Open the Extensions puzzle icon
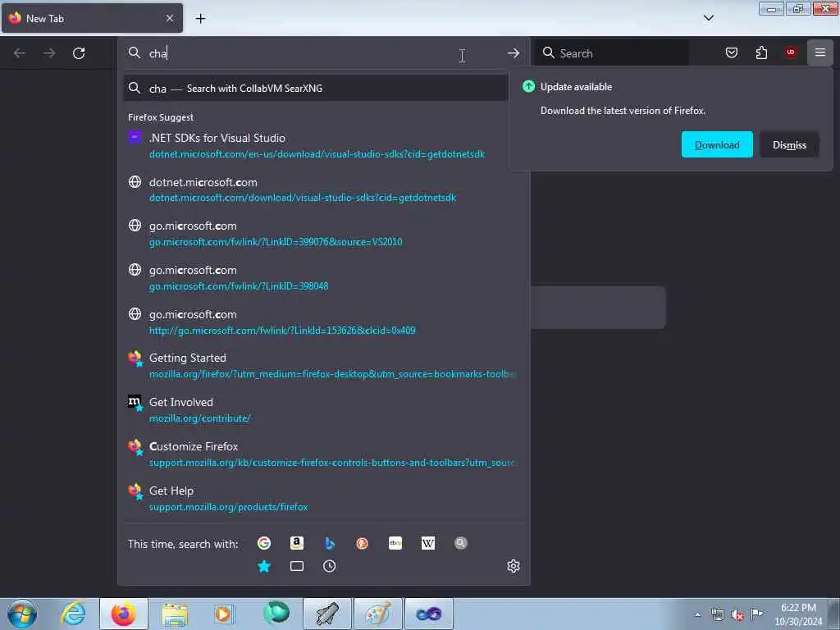This screenshot has width=840, height=630. pos(761,52)
